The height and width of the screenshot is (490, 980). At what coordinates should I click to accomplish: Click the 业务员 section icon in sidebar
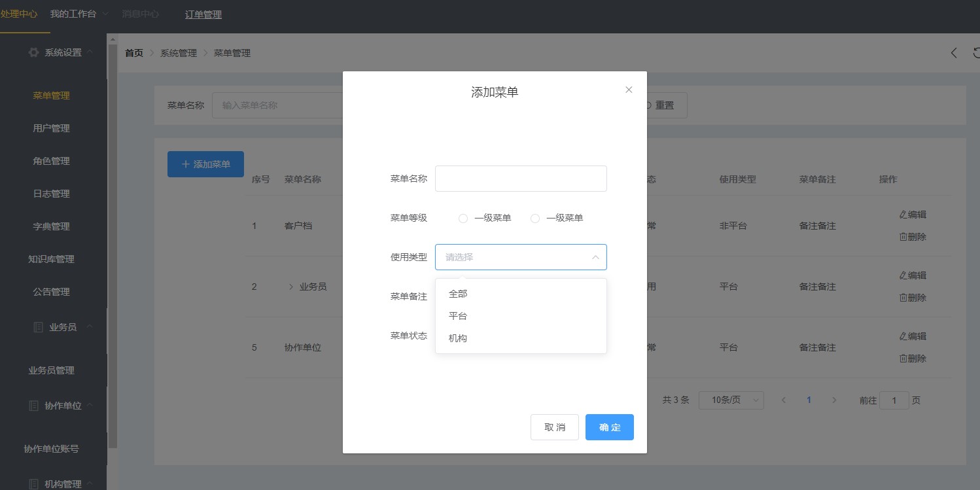tap(38, 327)
